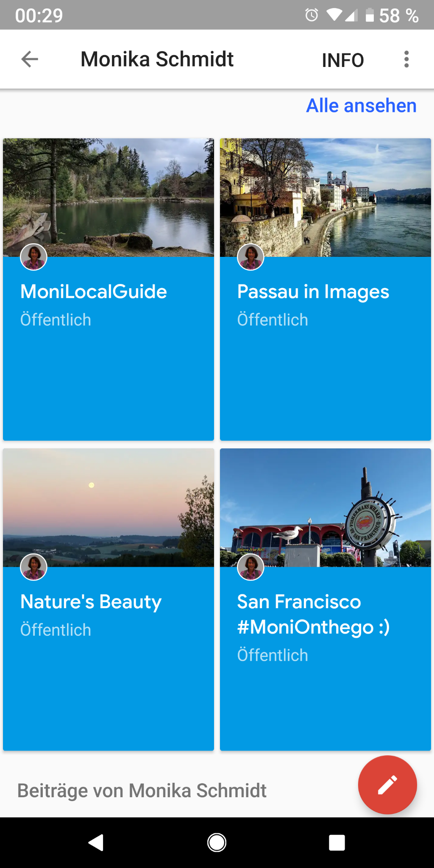This screenshot has width=434, height=868.
Task: Select San Francisco #MoniOnthego title
Action: coord(313,614)
